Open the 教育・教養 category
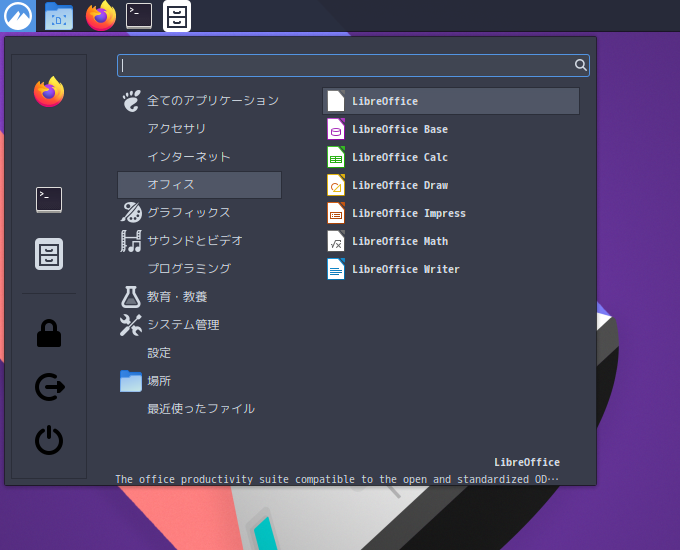680x550 pixels. (x=199, y=297)
